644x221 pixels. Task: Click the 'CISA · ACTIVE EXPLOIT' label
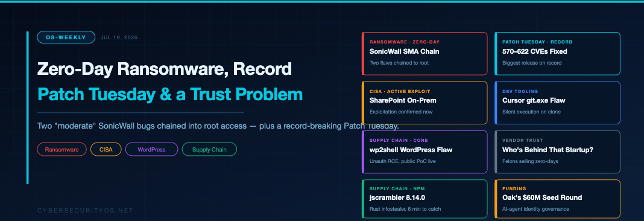tap(400, 91)
